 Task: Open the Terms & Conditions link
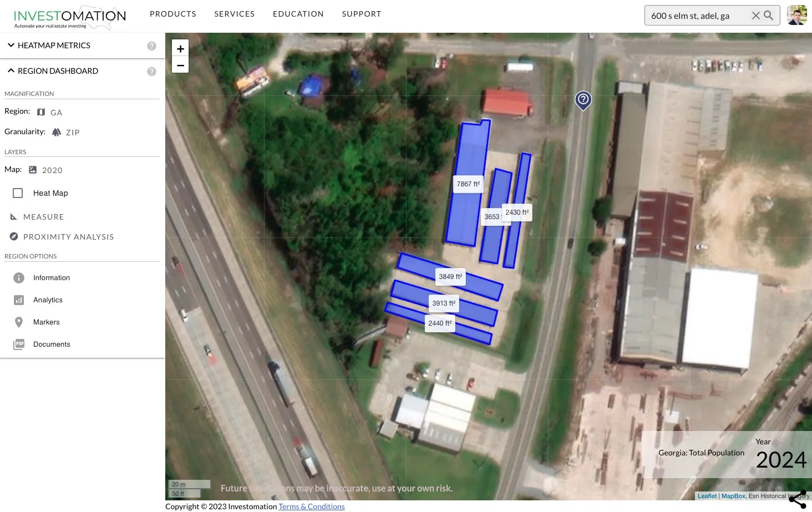click(x=311, y=506)
